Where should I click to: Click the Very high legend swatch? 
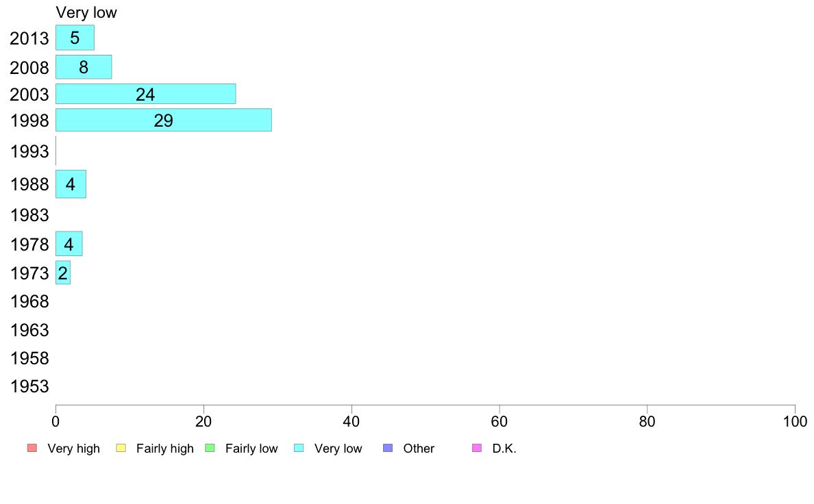coord(32,448)
